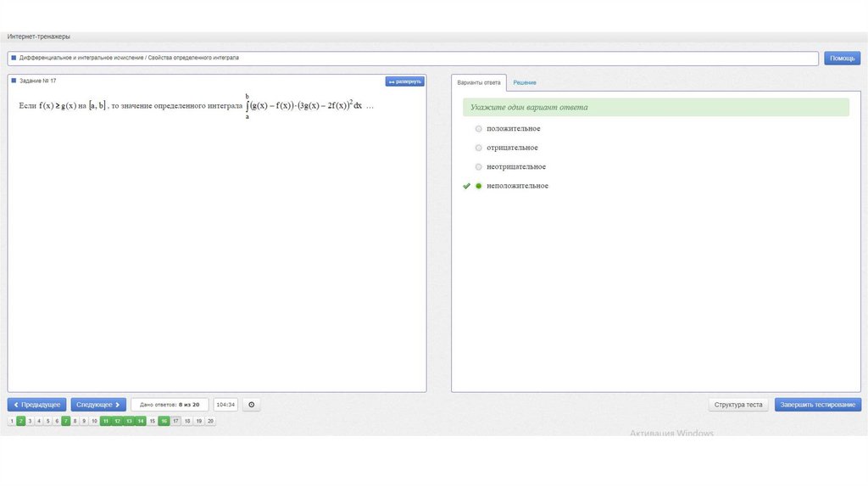Screen dimensions: 868x487
Task: Expand the task panel with «развернуть»
Action: pos(404,81)
